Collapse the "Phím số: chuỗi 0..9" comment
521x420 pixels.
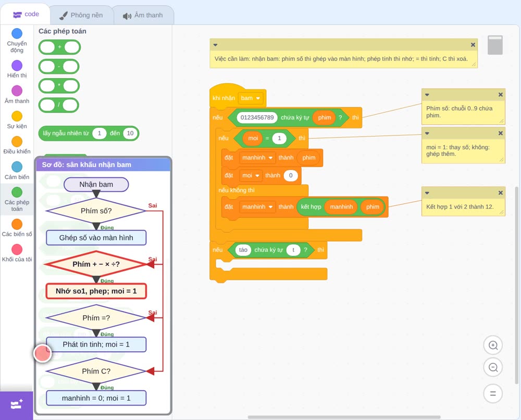coord(427,95)
